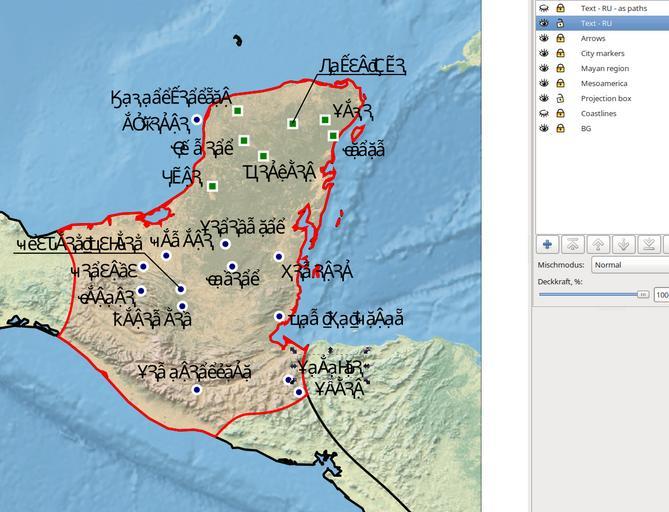This screenshot has height=512, width=669.
Task: Show the 'Text - RU - as paths' layer
Action: coord(544,8)
